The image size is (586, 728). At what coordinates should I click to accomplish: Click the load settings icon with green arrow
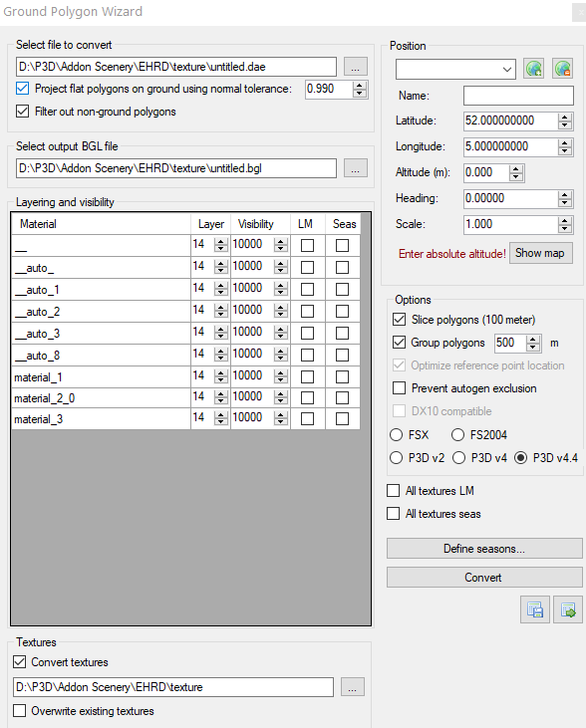[x=568, y=609]
